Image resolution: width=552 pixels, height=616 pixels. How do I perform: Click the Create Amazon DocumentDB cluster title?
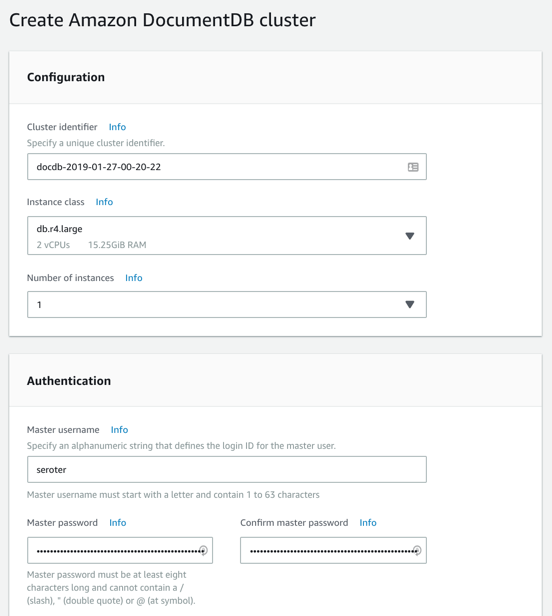pos(162,20)
